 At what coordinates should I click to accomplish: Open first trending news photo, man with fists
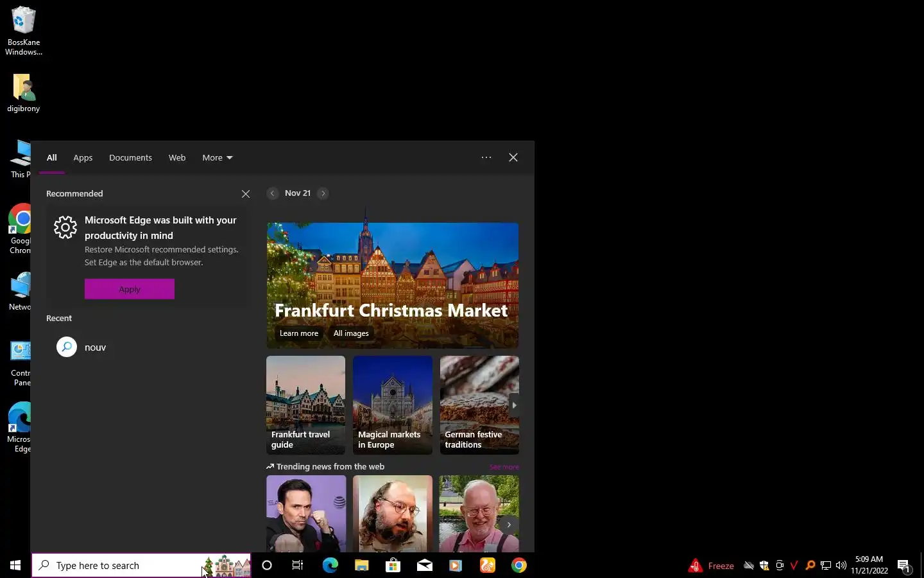click(x=306, y=514)
